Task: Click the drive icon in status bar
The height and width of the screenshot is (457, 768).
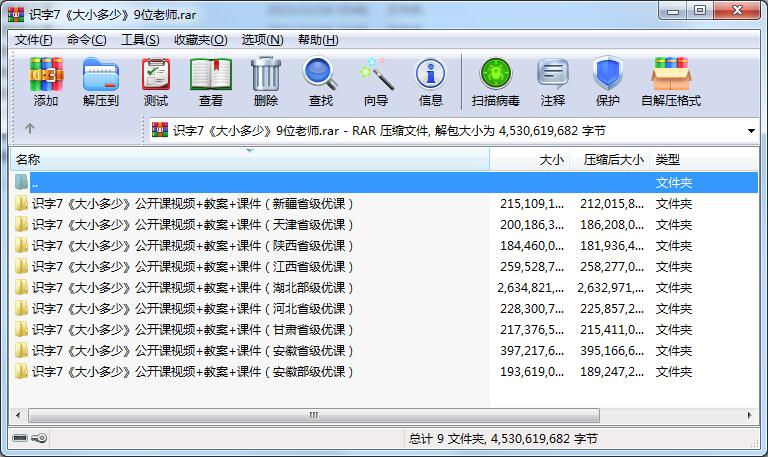Action: click(20, 437)
